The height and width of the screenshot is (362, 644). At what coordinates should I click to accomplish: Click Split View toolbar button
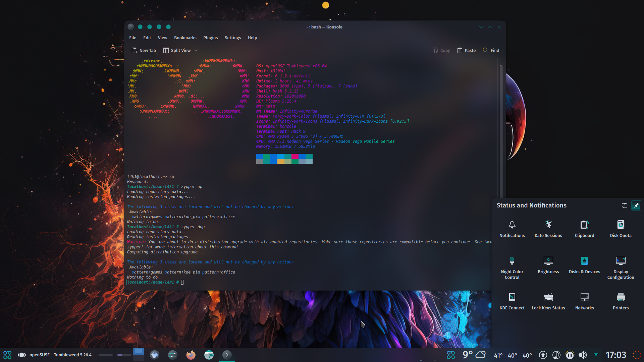click(x=177, y=51)
